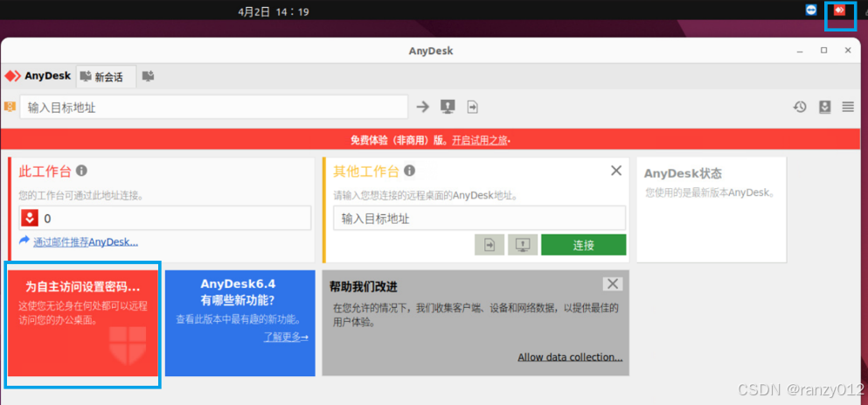This screenshot has height=405, width=868.
Task: Close the 其他工作台 panel
Action: (616, 171)
